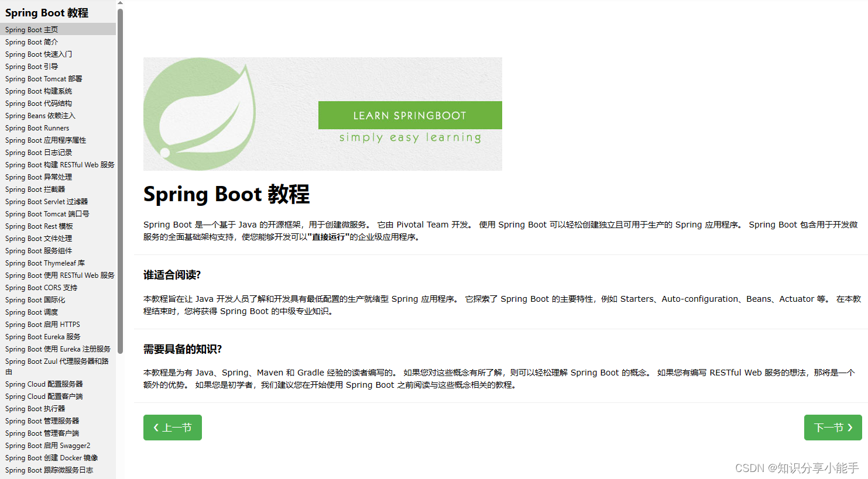Screen dimensions: 868x479
Task: Go to Spring Boot Servlet 过滤器
Action: [47, 201]
